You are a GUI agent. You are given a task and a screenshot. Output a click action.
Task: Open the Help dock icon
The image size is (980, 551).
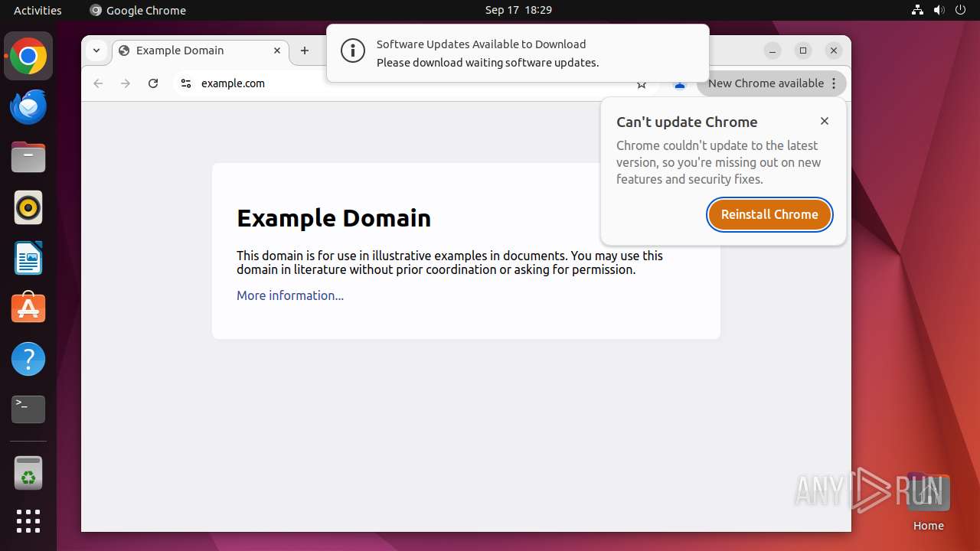[x=28, y=359]
